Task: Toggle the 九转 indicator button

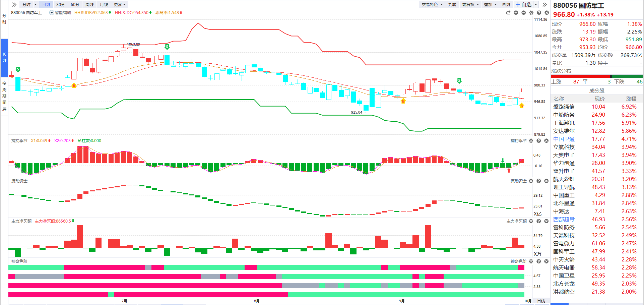Action: pyautogui.click(x=452, y=4)
